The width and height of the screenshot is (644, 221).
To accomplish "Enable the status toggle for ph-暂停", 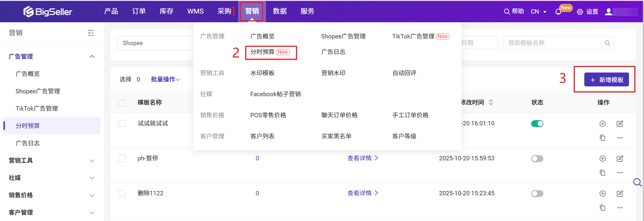I will (x=537, y=159).
